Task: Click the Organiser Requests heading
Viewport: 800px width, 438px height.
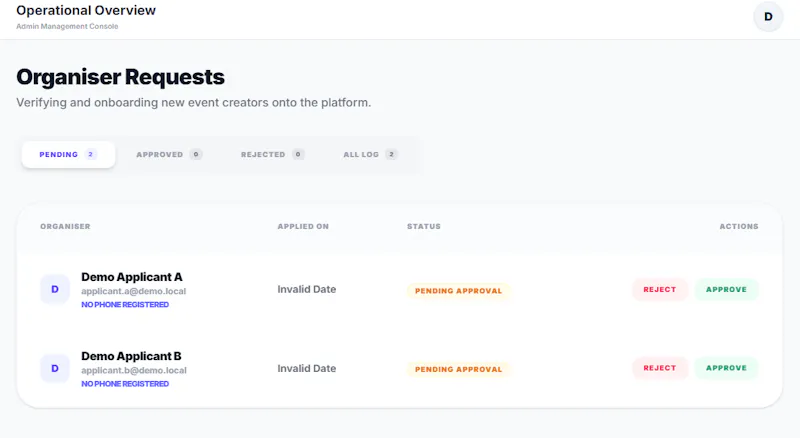Action: pos(120,77)
